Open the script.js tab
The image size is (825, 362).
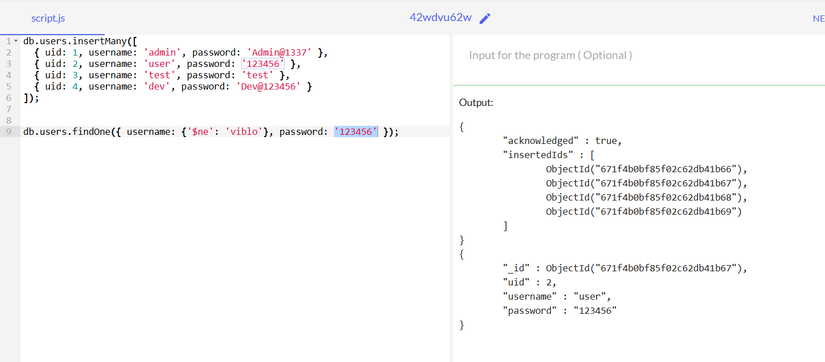coord(48,18)
